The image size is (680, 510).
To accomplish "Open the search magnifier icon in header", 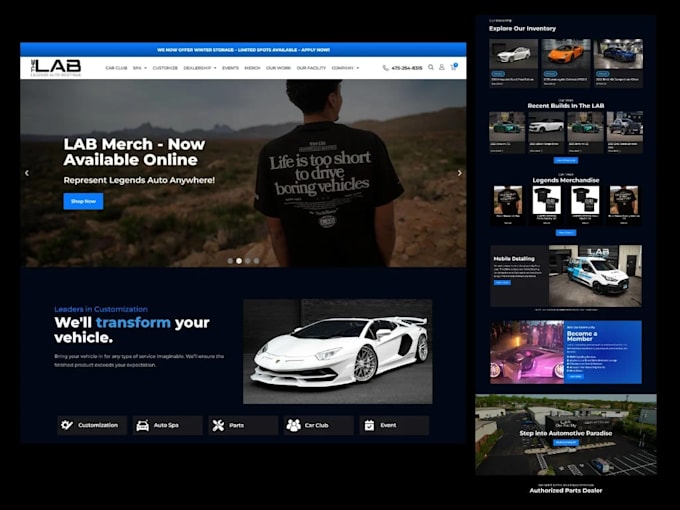I will click(x=431, y=67).
